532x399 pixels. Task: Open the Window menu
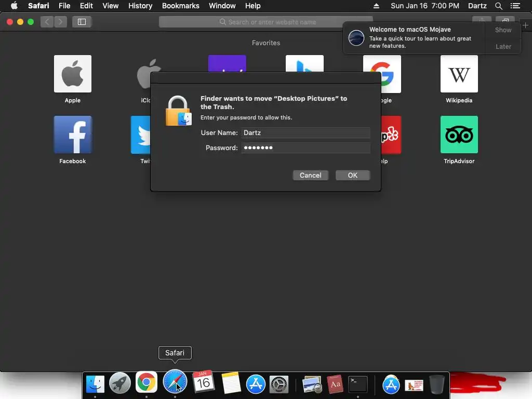(x=222, y=6)
